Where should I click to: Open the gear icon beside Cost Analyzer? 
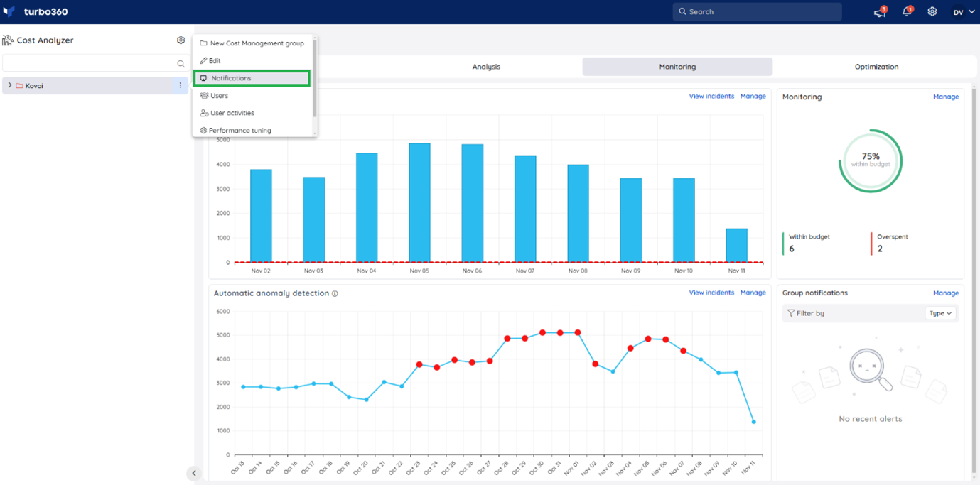coord(181,40)
